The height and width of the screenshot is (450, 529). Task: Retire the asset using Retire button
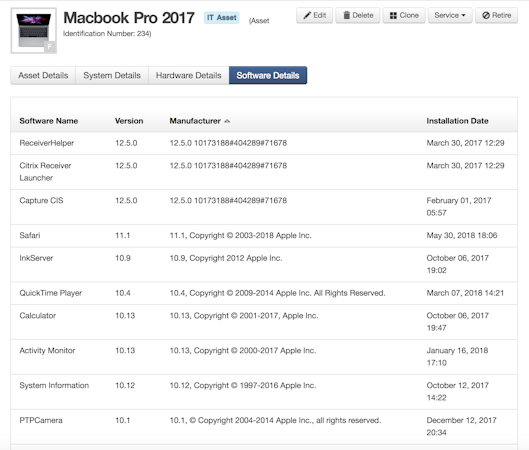coord(496,16)
